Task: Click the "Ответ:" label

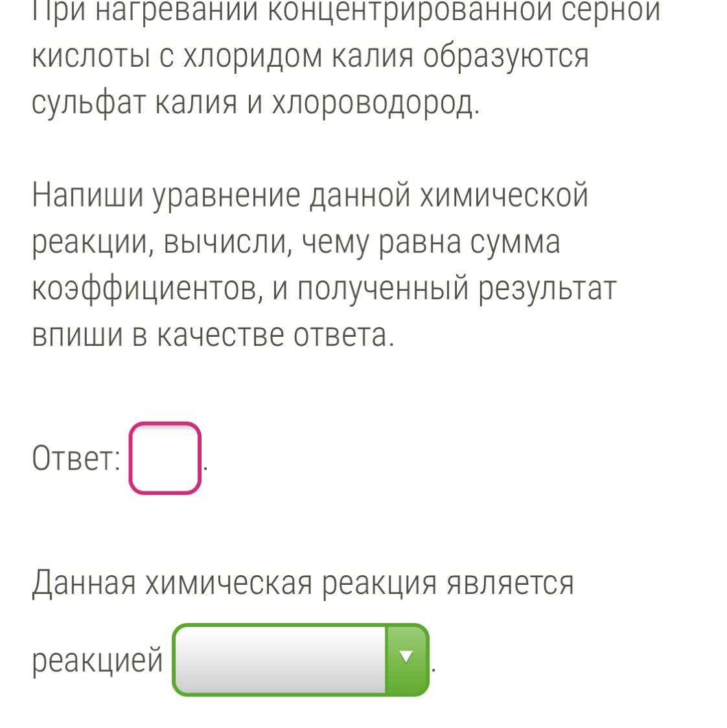Action: 76,459
